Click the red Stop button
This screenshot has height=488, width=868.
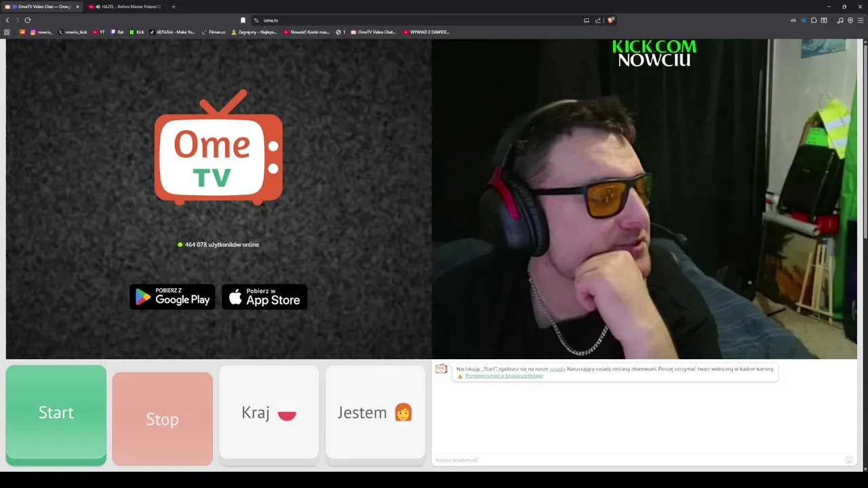pyautogui.click(x=163, y=419)
